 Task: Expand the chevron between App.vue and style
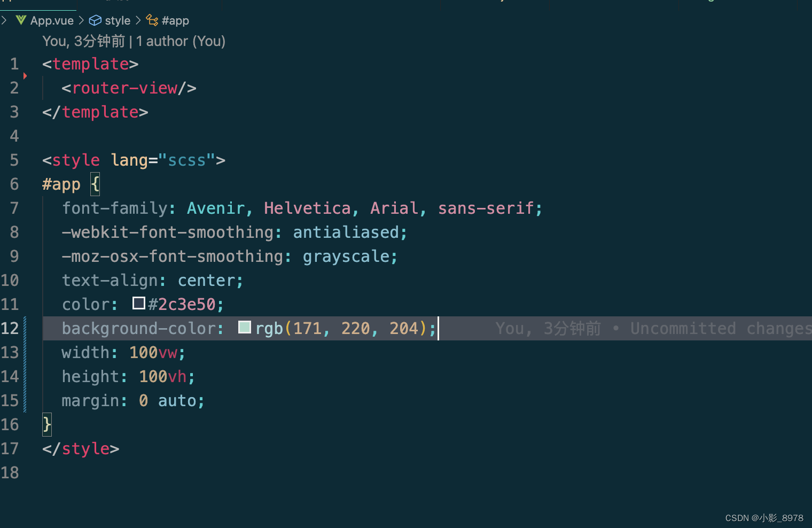(82, 20)
